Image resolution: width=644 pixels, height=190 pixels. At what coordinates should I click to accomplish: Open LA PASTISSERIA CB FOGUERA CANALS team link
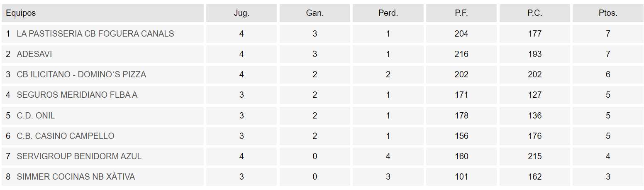coord(95,34)
